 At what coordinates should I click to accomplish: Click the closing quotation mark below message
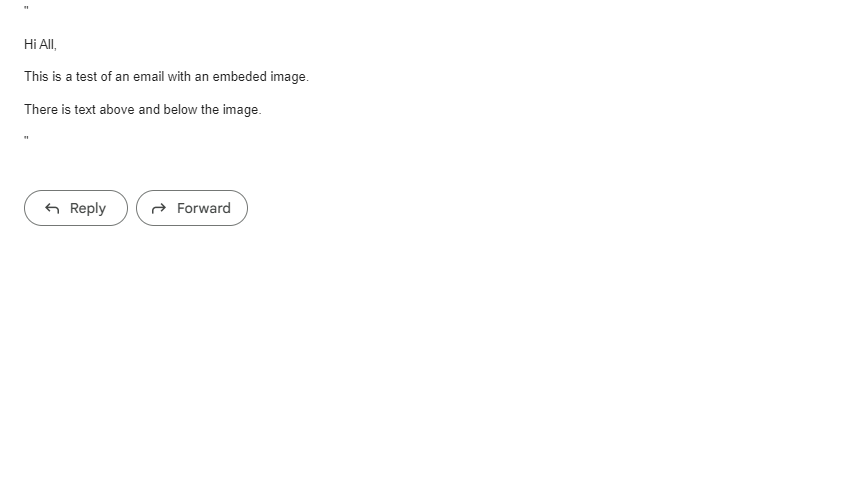(26, 139)
